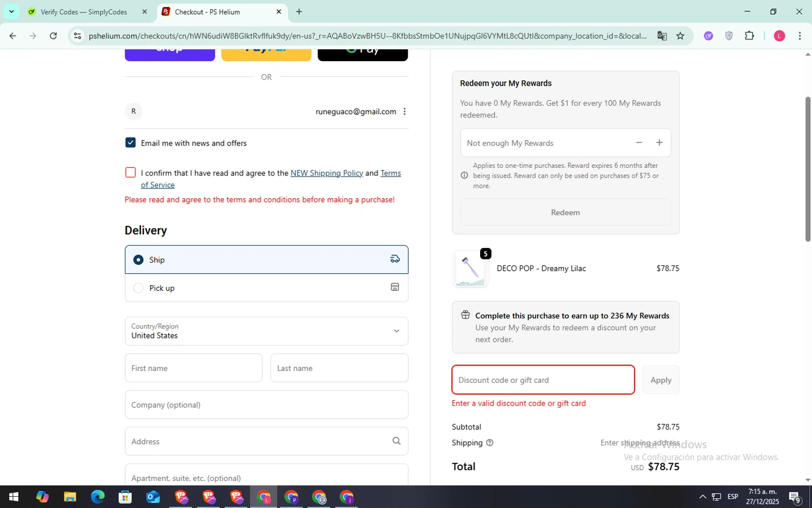Switch to the Chrome window with J profile
The height and width of the screenshot is (508, 812).
pos(346,497)
